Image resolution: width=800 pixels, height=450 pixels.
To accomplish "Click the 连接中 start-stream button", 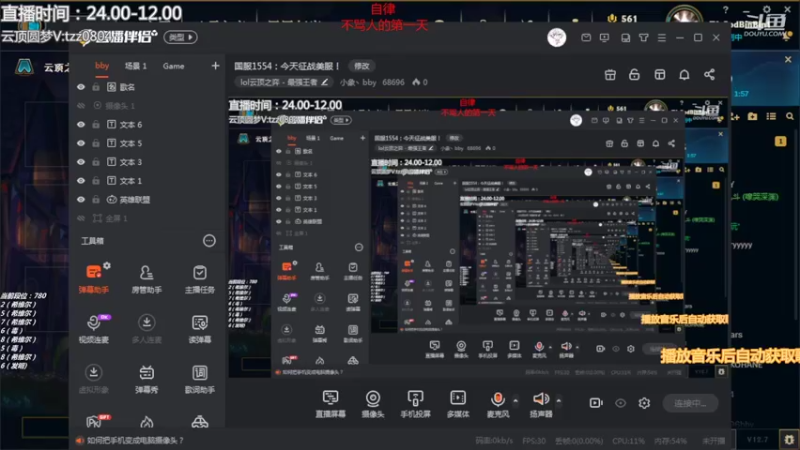I will pyautogui.click(x=690, y=403).
